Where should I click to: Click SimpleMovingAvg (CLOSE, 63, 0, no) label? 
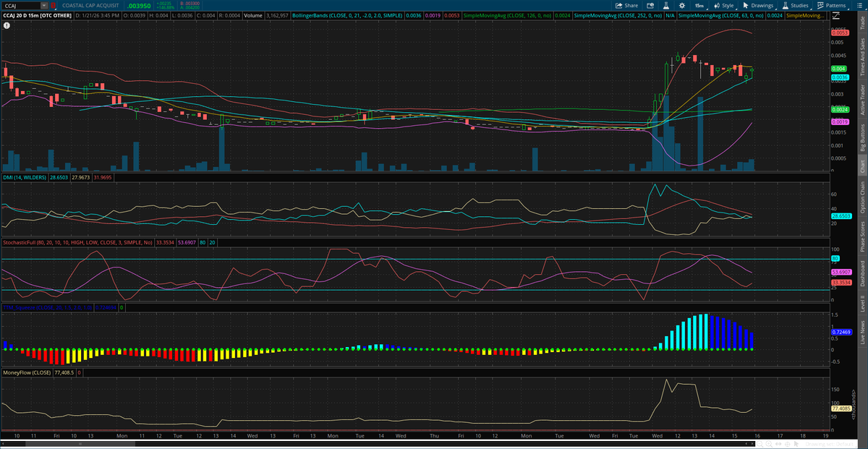click(x=720, y=15)
